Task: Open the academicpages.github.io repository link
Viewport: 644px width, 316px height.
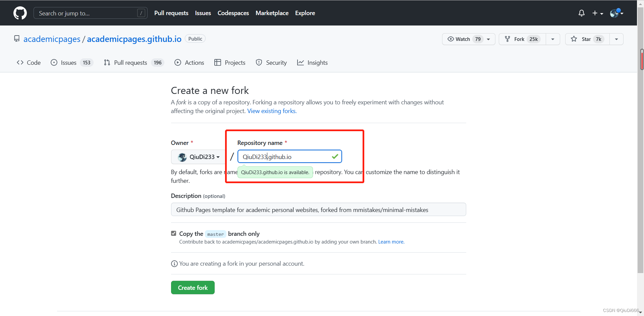Action: [134, 39]
